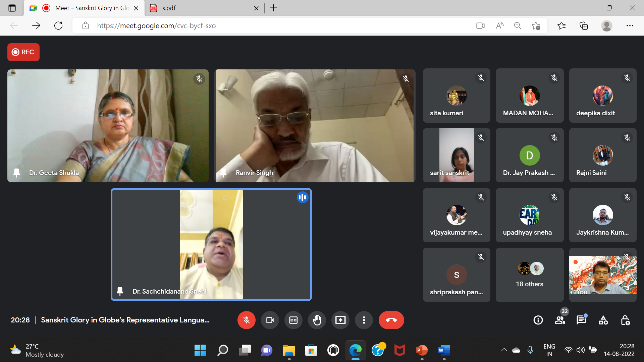Click the meet.google.com address bar

[268, 26]
